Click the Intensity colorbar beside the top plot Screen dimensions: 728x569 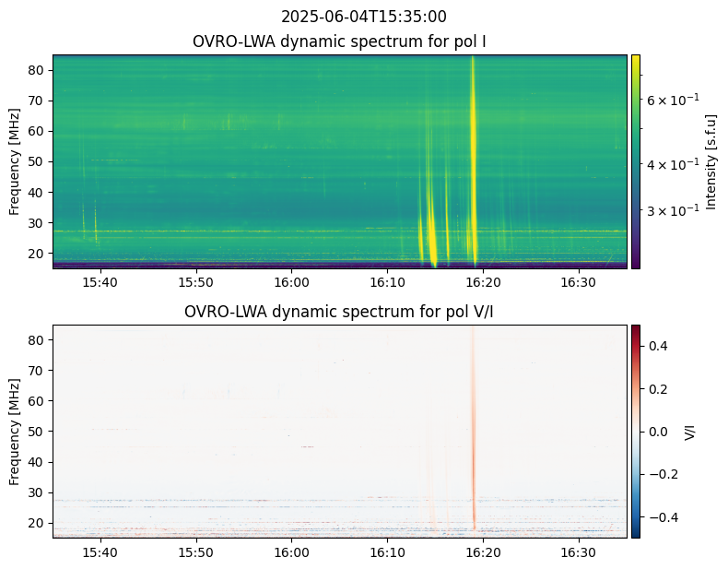(635, 161)
